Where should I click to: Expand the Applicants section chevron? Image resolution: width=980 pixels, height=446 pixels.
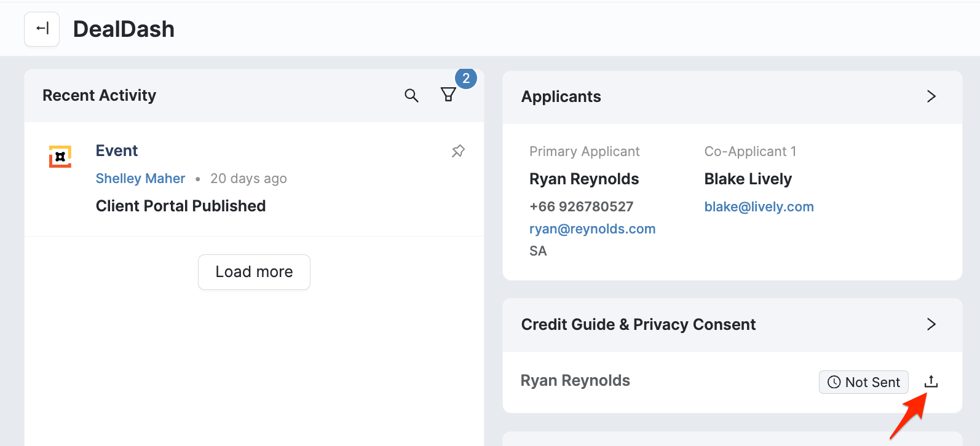click(931, 96)
